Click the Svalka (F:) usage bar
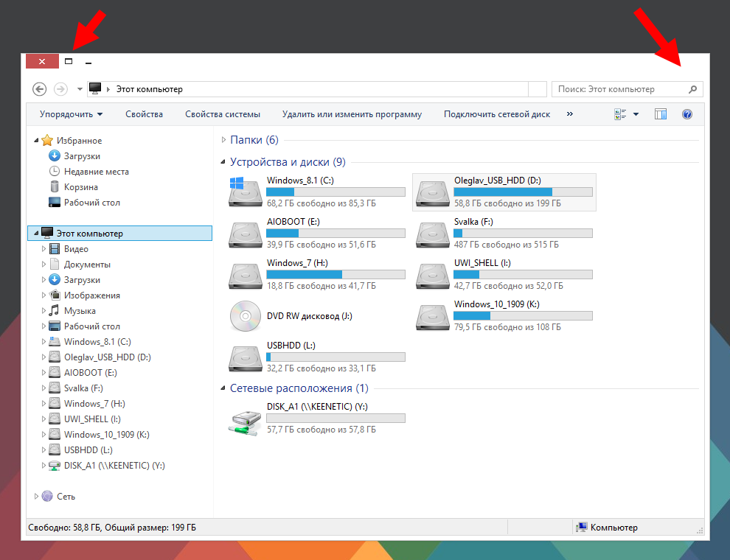Viewport: 730px width, 560px height. [x=523, y=233]
